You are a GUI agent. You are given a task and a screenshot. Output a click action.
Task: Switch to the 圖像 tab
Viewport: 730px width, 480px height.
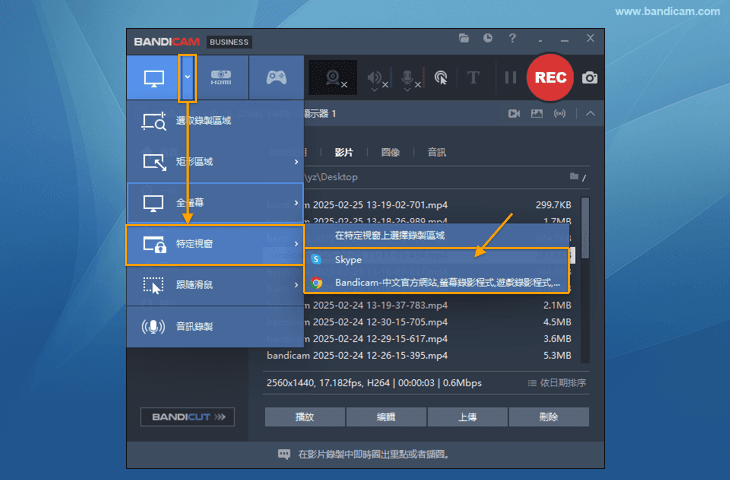tap(390, 152)
